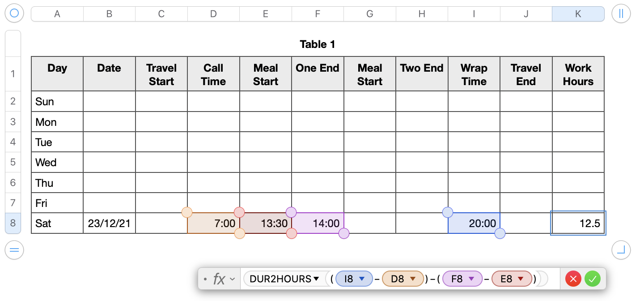Click the date cell 23/12/21
Screen dimensions: 644x301
[109, 223]
